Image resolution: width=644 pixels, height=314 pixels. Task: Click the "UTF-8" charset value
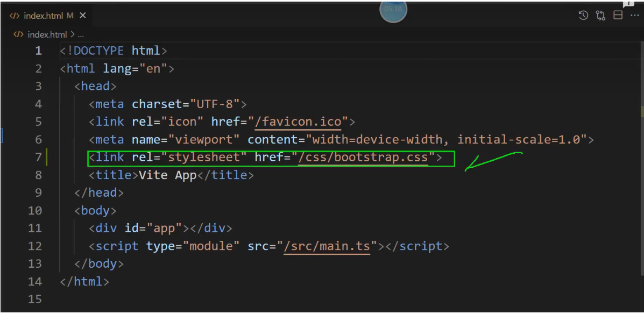[x=214, y=104]
